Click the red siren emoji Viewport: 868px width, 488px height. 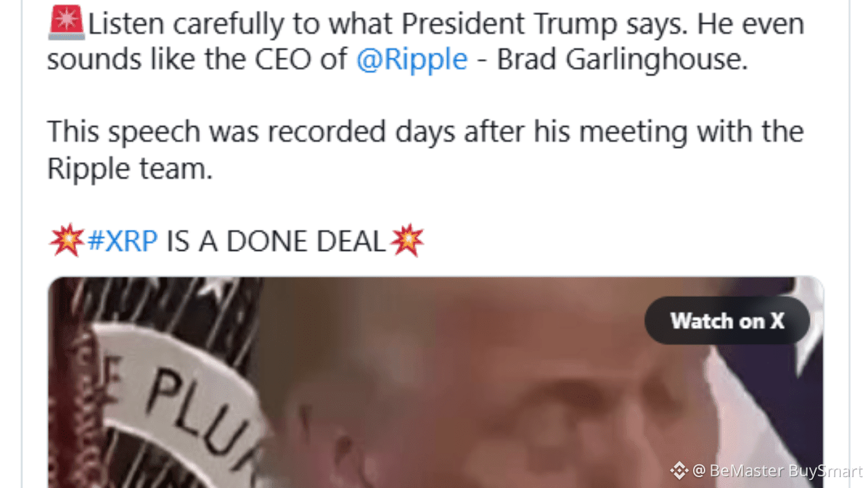click(x=66, y=23)
